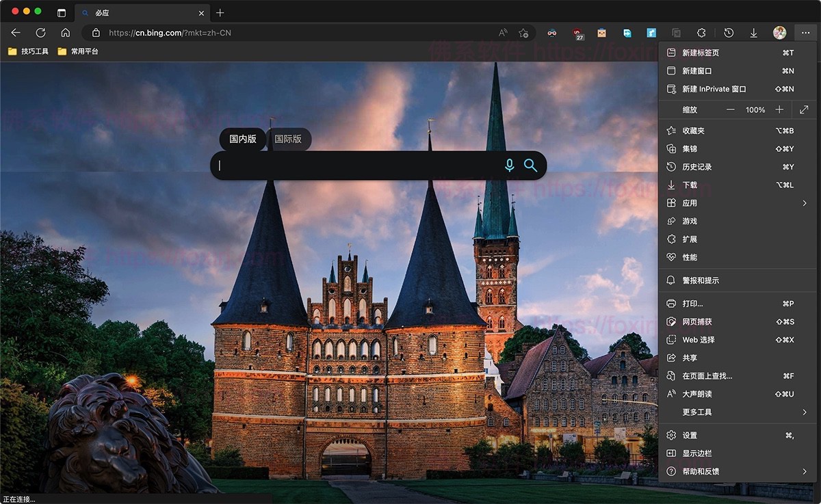Click the user profile avatar

click(779, 33)
